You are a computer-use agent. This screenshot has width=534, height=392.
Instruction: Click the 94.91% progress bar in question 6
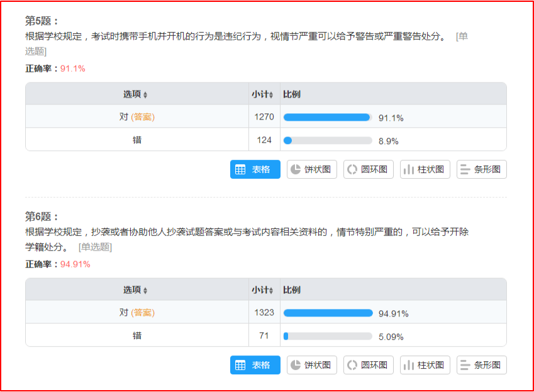(x=328, y=313)
